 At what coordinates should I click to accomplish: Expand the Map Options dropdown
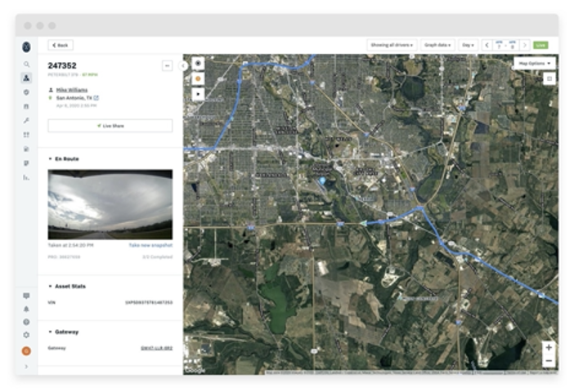[x=535, y=63]
